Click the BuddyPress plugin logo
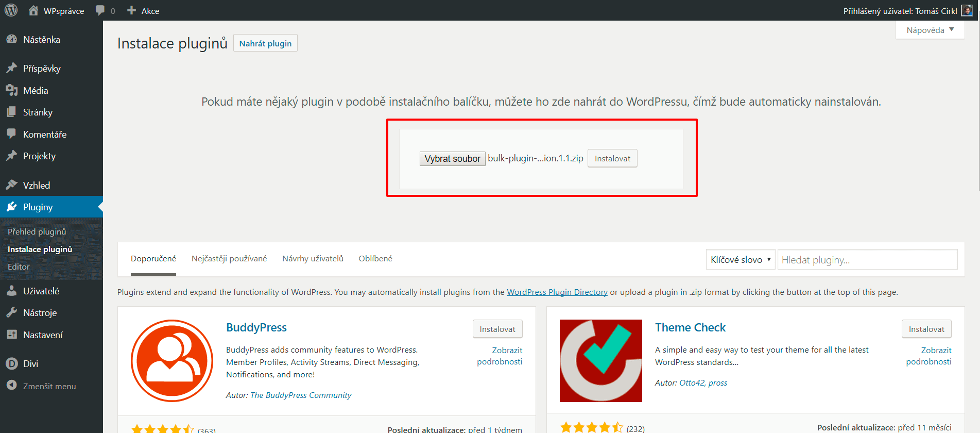 pyautogui.click(x=172, y=361)
